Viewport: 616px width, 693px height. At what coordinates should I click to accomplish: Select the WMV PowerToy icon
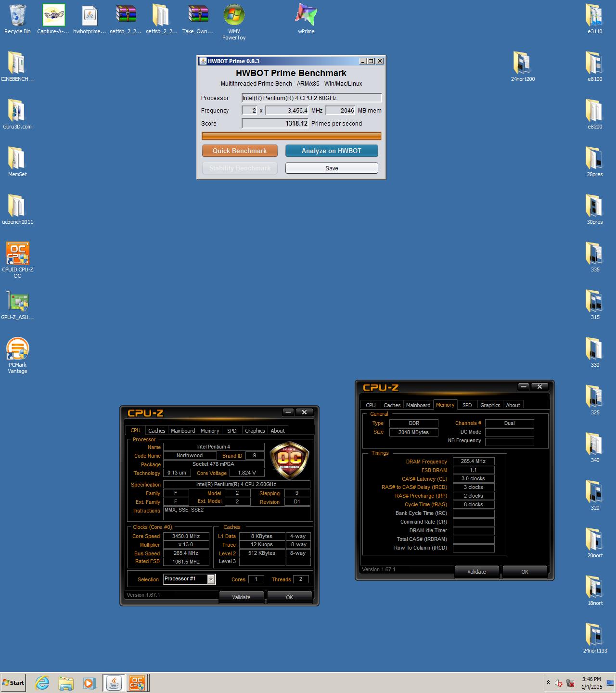[x=234, y=22]
